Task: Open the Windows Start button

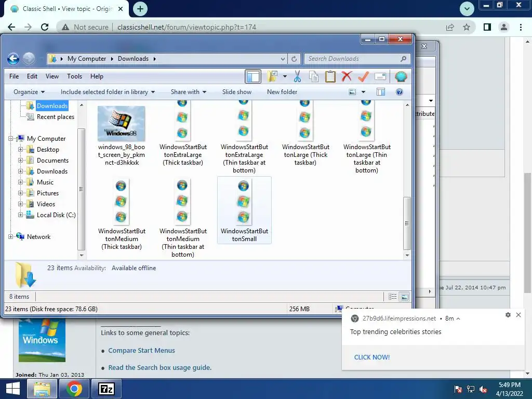Action: (x=13, y=389)
